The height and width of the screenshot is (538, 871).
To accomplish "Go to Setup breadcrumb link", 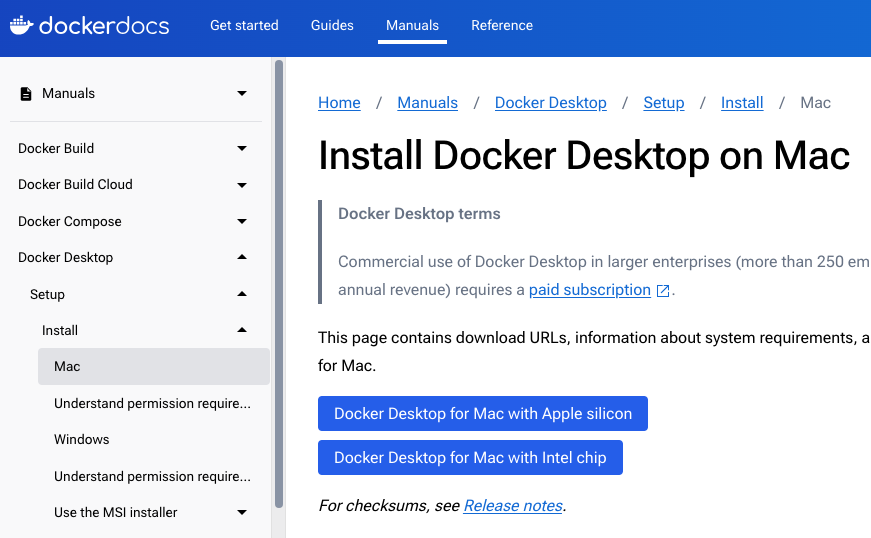I will [x=664, y=103].
